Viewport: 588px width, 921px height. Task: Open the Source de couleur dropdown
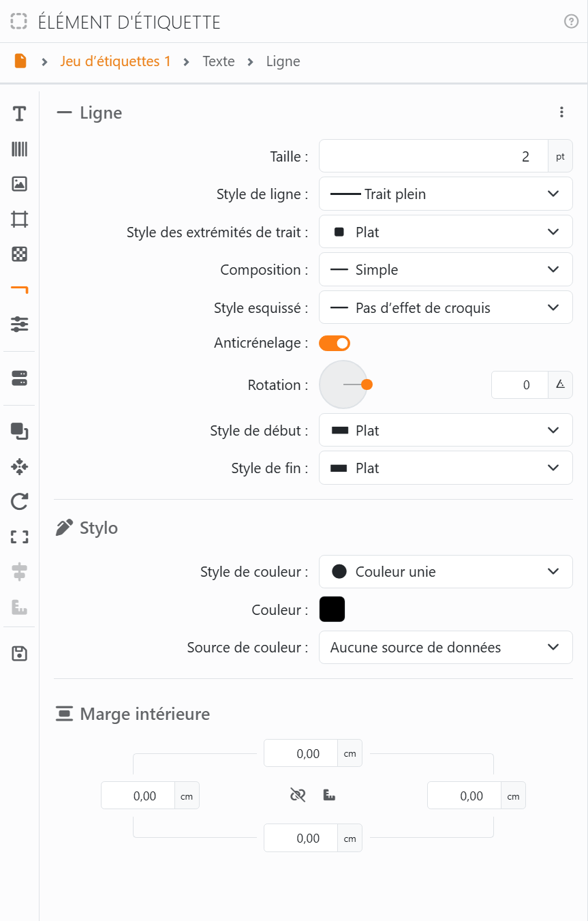pos(446,648)
